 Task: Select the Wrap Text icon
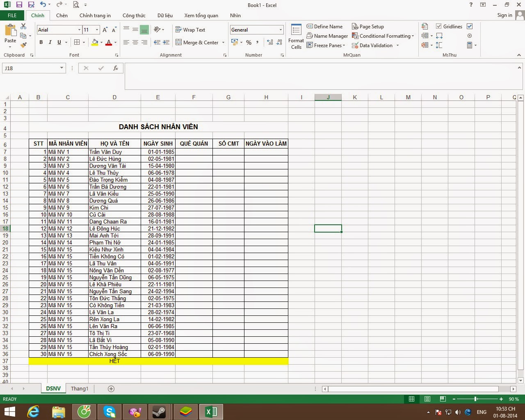[190, 30]
